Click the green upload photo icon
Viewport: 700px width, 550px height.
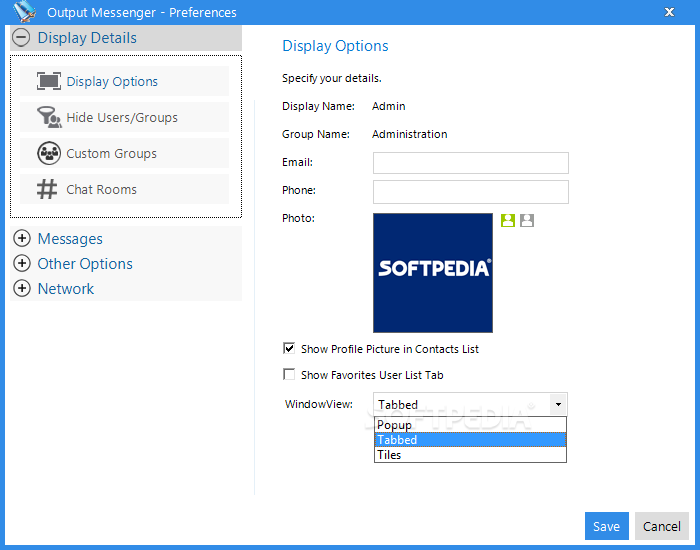click(508, 220)
